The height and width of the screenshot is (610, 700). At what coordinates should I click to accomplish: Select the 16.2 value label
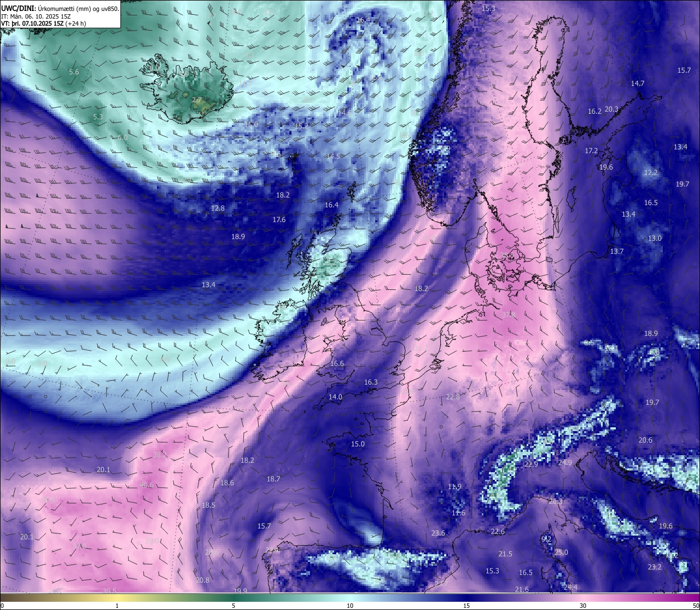click(594, 112)
